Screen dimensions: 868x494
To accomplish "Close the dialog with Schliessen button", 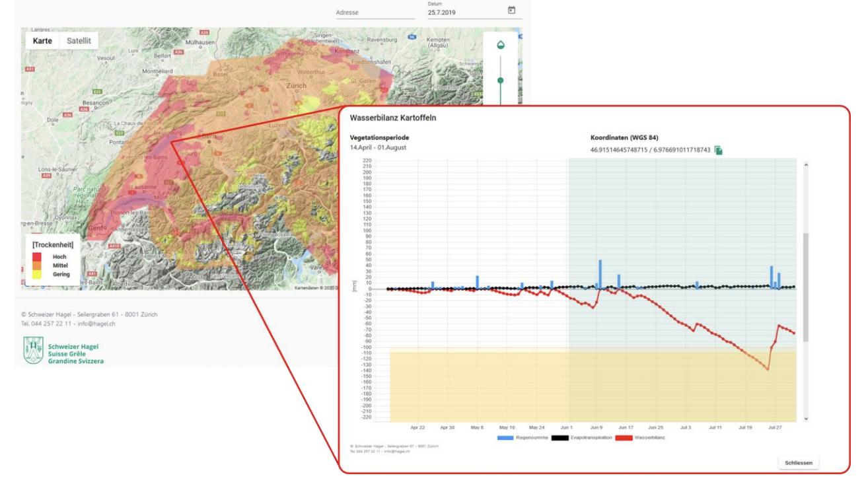I will (x=799, y=463).
